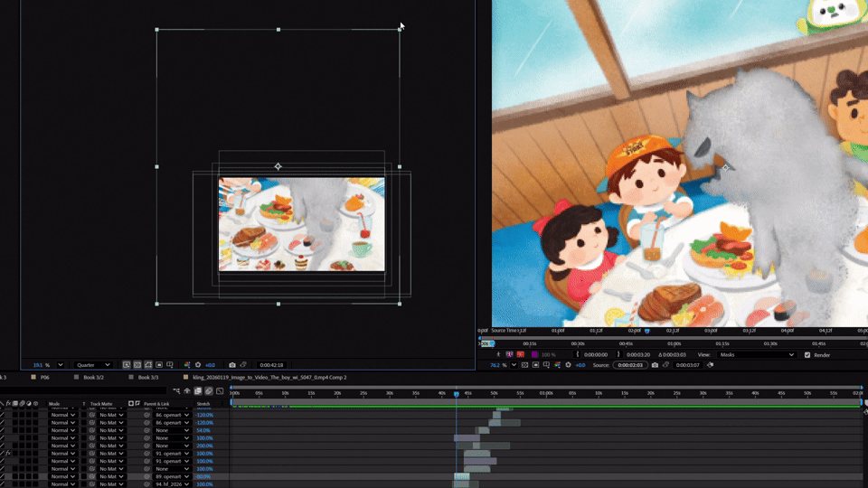Enable frame blending for the composition
868x488 pixels.
(x=198, y=391)
